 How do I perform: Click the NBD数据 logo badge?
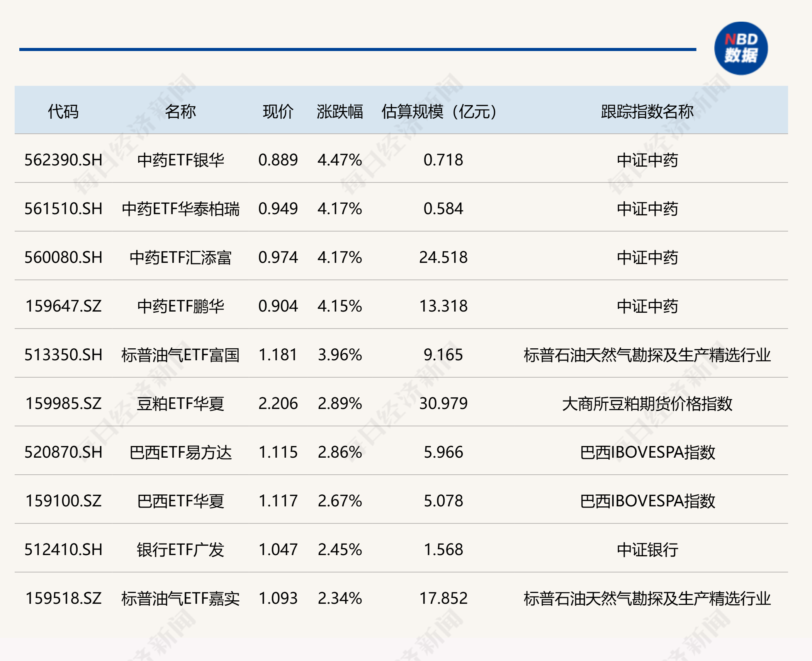(x=741, y=48)
